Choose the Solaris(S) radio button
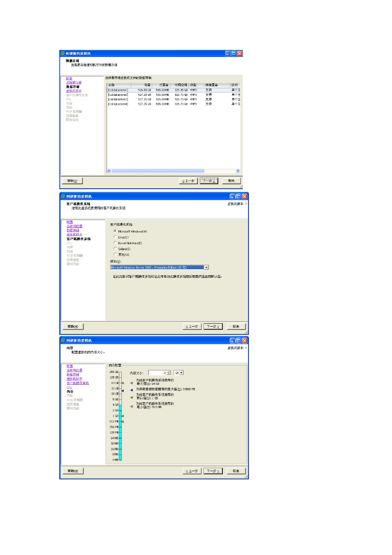This screenshot has height=555, width=392. (x=115, y=249)
